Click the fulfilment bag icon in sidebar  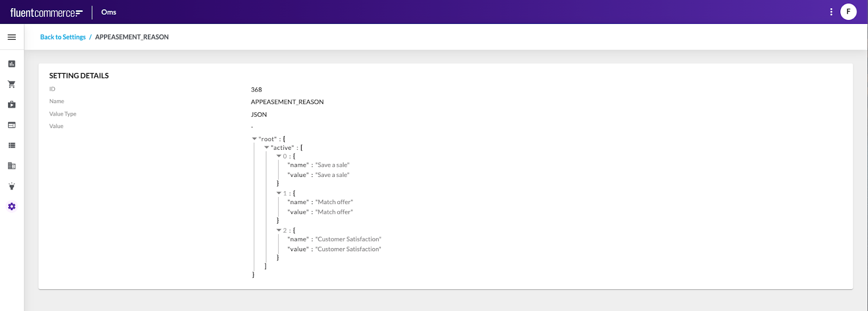point(11,105)
